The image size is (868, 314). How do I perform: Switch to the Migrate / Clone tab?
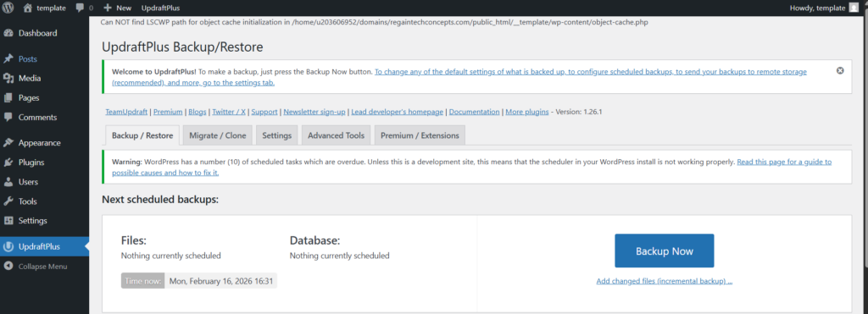(218, 135)
